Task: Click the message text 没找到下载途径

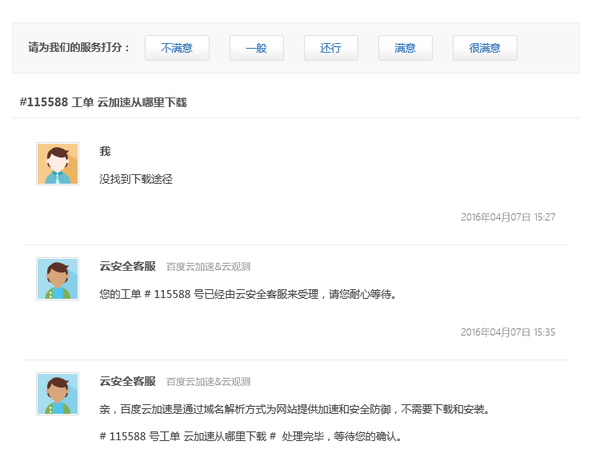Action: click(136, 179)
